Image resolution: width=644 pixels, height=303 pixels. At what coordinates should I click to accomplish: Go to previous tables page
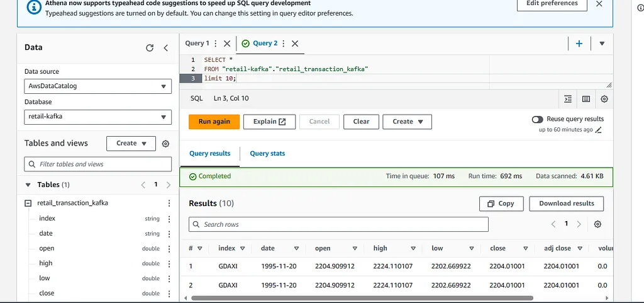pos(143,185)
